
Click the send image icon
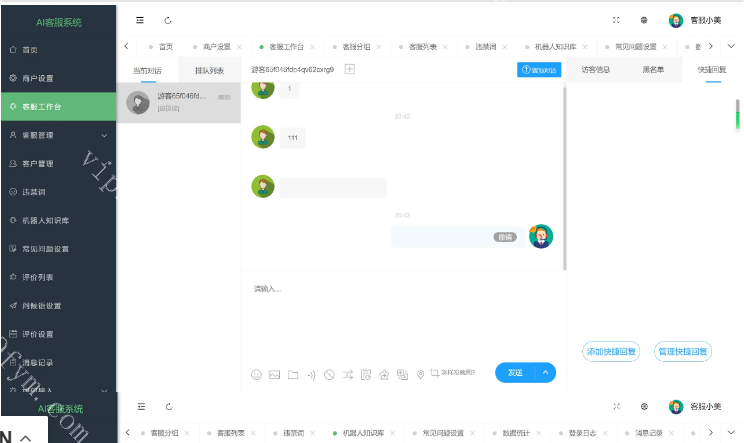275,375
